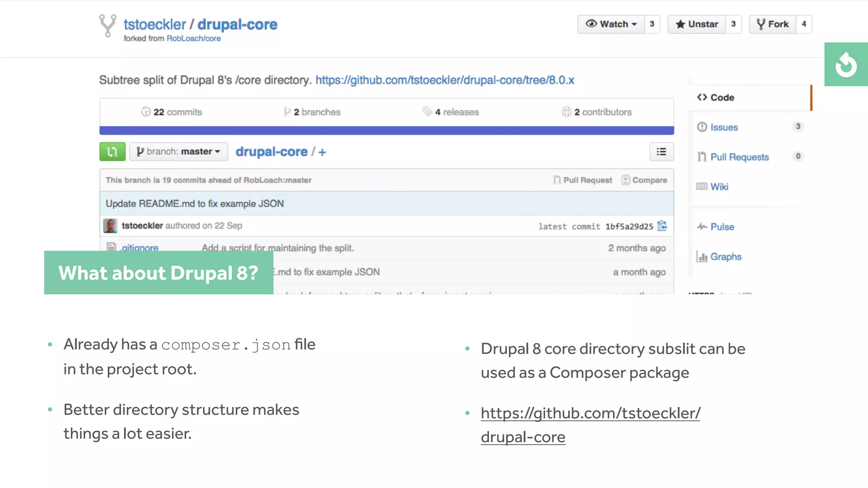This screenshot has width=868, height=488.
Task: Click the 'This branch is 19 commits ahead' text
Action: coord(209,180)
